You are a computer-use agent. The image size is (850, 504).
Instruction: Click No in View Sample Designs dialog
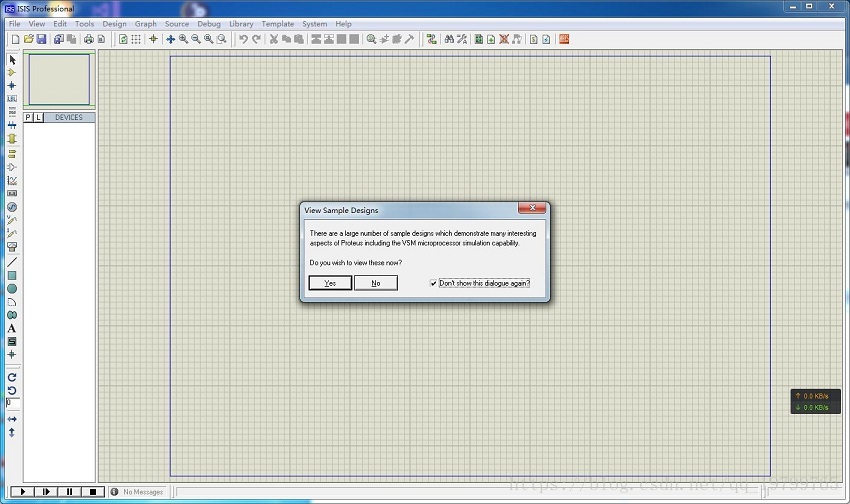[376, 283]
